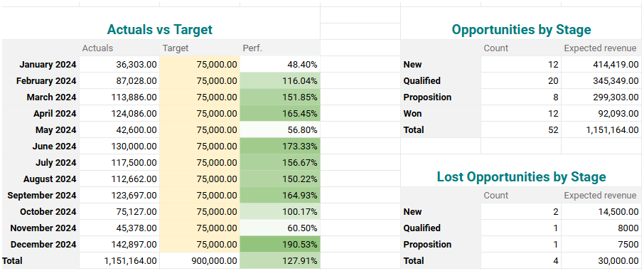Select actuals cell 42,600.00
Screen dimensions: 644x276
[119, 129]
